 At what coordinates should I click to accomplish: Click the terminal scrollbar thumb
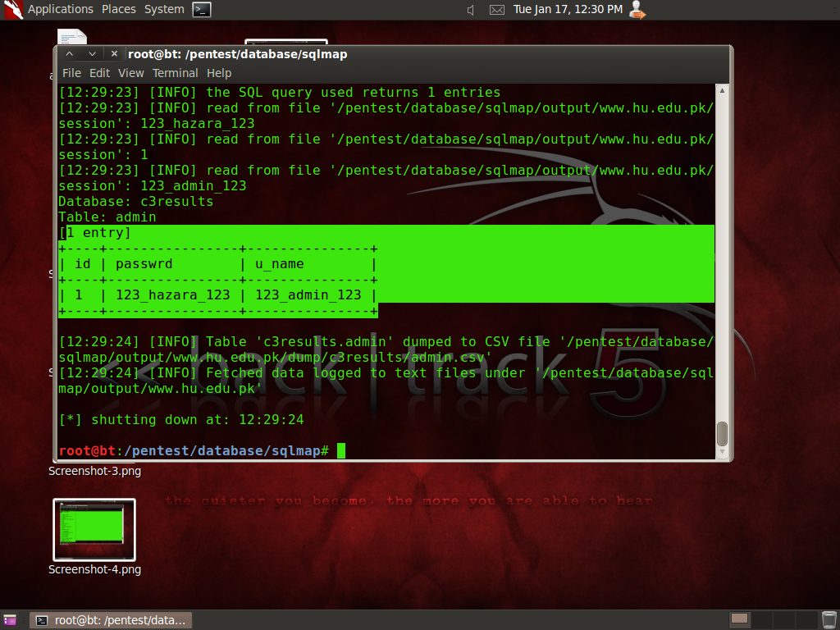pyautogui.click(x=722, y=433)
